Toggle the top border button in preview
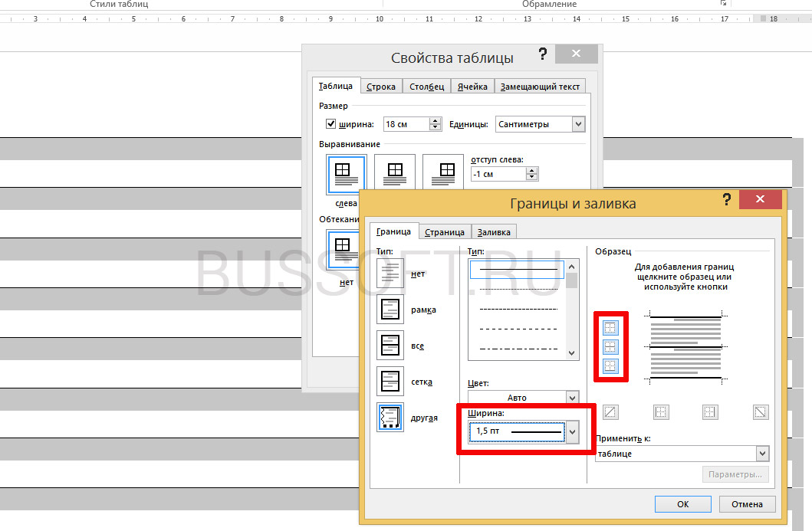 (610, 328)
